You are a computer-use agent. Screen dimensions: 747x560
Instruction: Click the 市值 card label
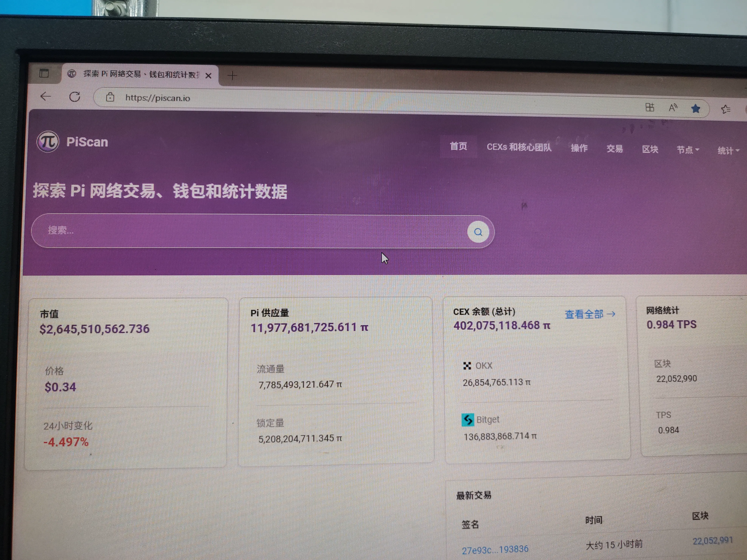[x=49, y=314]
